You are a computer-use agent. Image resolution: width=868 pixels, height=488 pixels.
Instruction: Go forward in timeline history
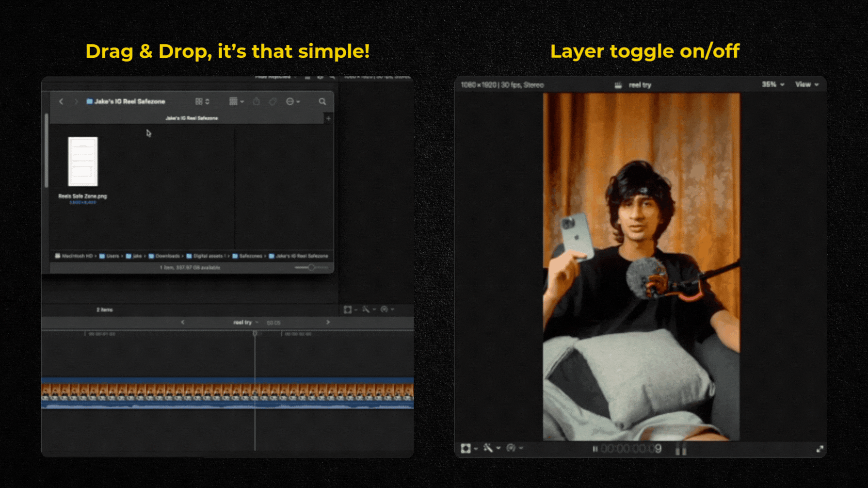coord(328,322)
